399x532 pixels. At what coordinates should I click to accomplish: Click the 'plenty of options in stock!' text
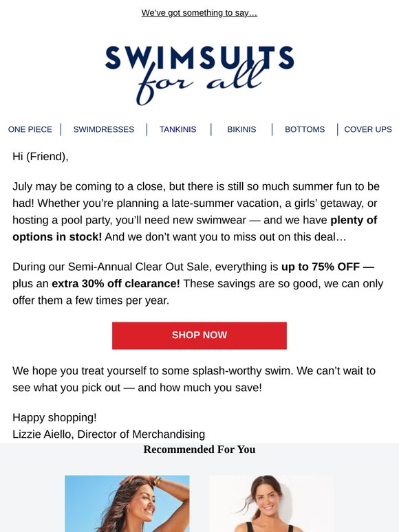[x=195, y=228]
